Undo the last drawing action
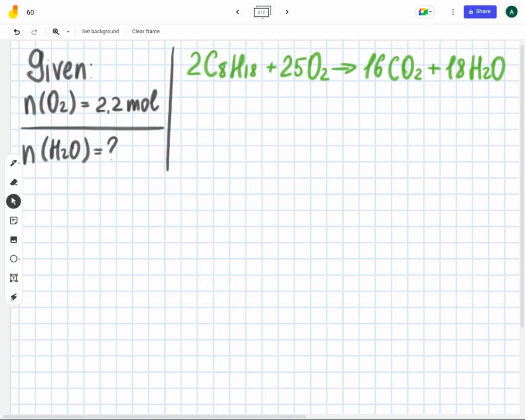The width and height of the screenshot is (525, 420). pyautogui.click(x=16, y=31)
